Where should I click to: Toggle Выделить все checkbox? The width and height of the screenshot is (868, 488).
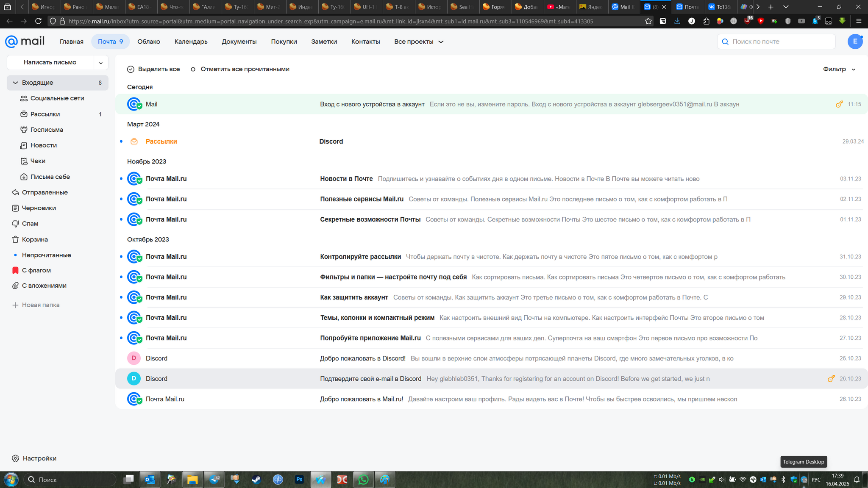(x=131, y=69)
